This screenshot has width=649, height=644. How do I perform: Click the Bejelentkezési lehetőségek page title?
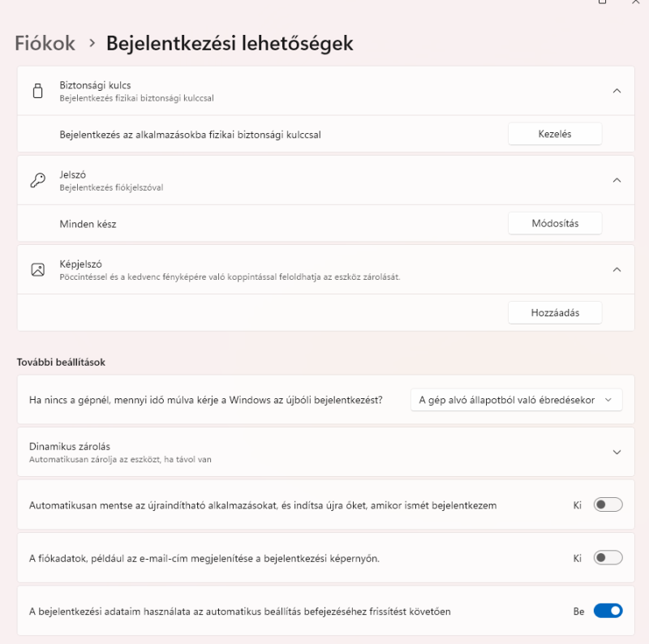(x=230, y=43)
